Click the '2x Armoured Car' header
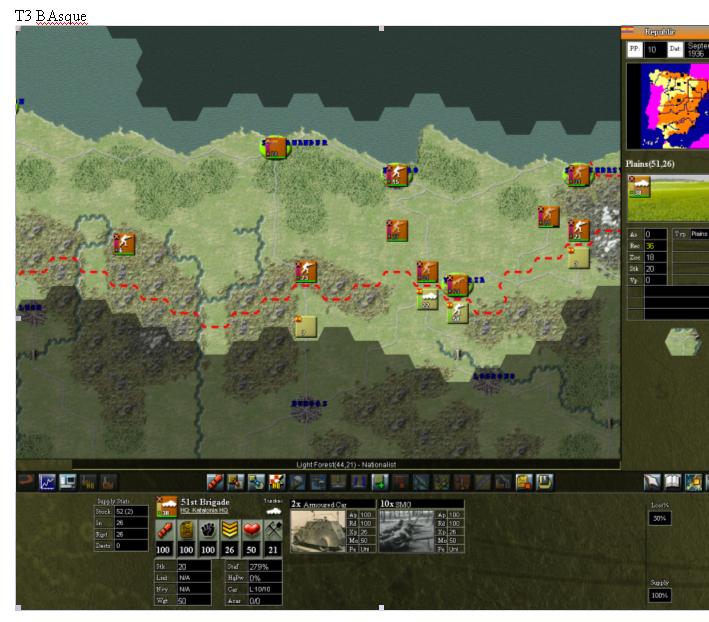This screenshot has width=709, height=622. pos(332,504)
